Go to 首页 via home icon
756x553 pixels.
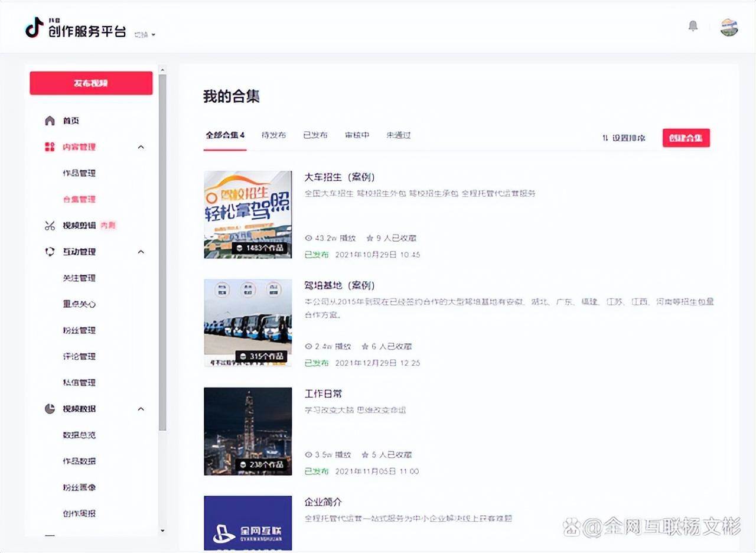pos(50,121)
